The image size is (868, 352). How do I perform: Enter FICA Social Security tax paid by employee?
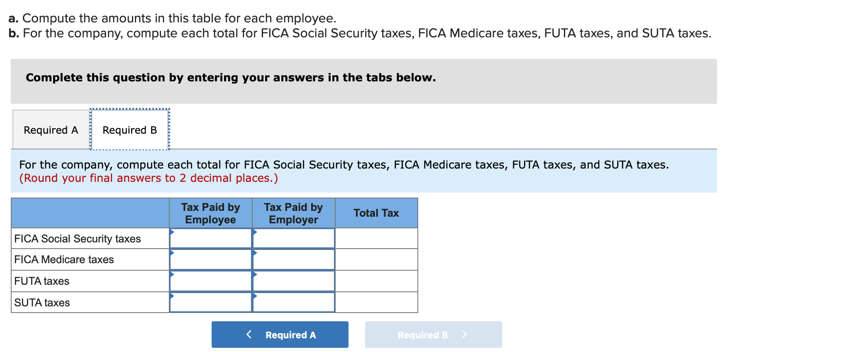(x=211, y=239)
